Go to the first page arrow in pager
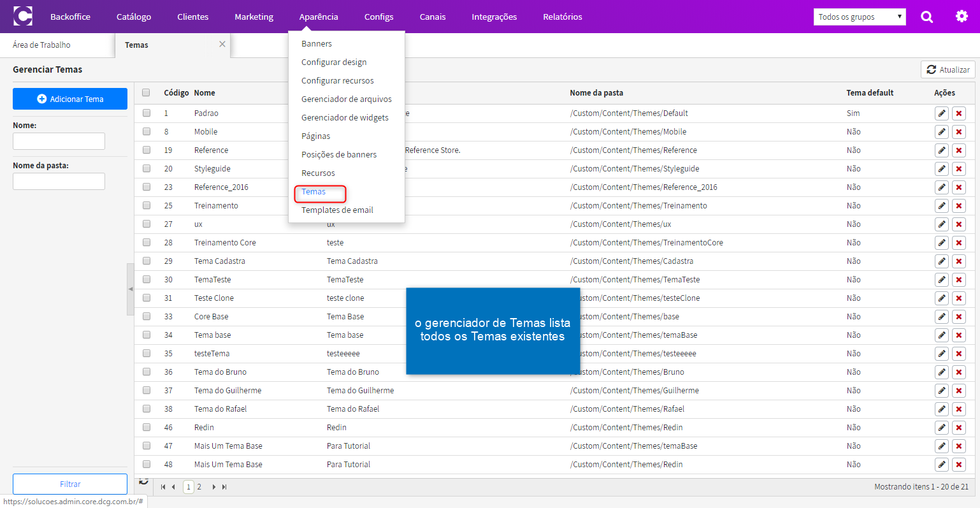 (x=163, y=487)
